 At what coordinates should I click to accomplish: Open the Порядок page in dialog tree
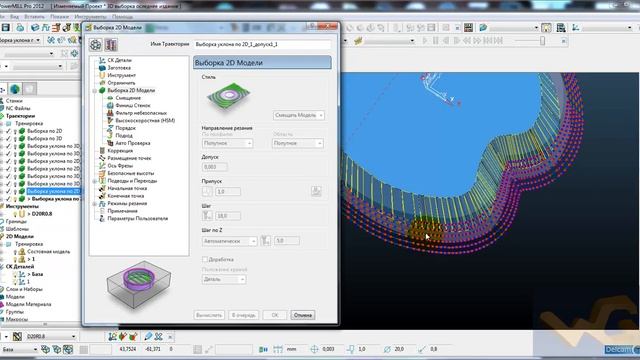click(x=125, y=128)
